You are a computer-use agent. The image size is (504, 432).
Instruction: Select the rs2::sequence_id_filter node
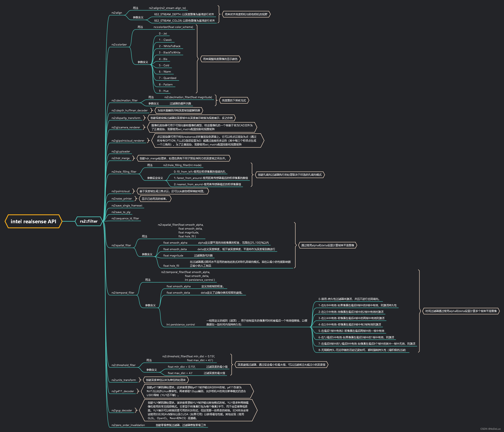click(125, 218)
